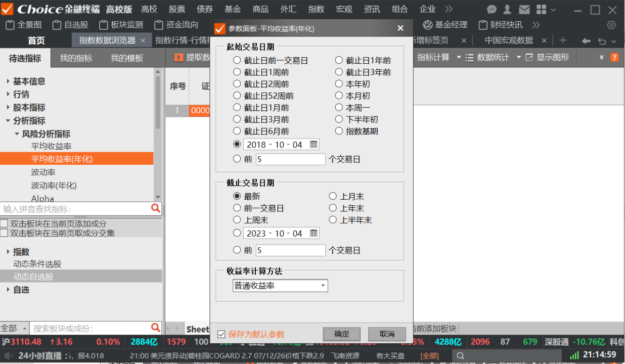Image resolution: width=625 pixels, height=364 pixels.
Task: Open the user account profile icon
Action: click(x=507, y=9)
